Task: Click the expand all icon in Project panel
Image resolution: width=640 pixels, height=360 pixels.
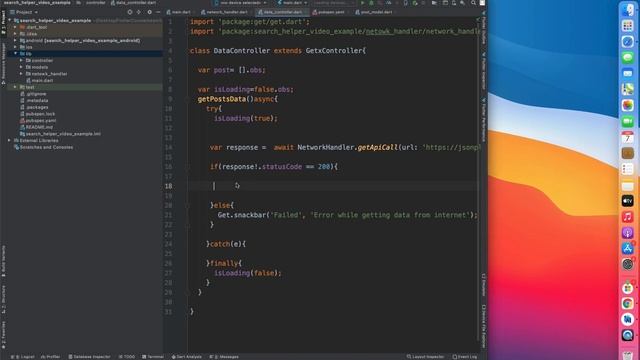Action: (139, 12)
